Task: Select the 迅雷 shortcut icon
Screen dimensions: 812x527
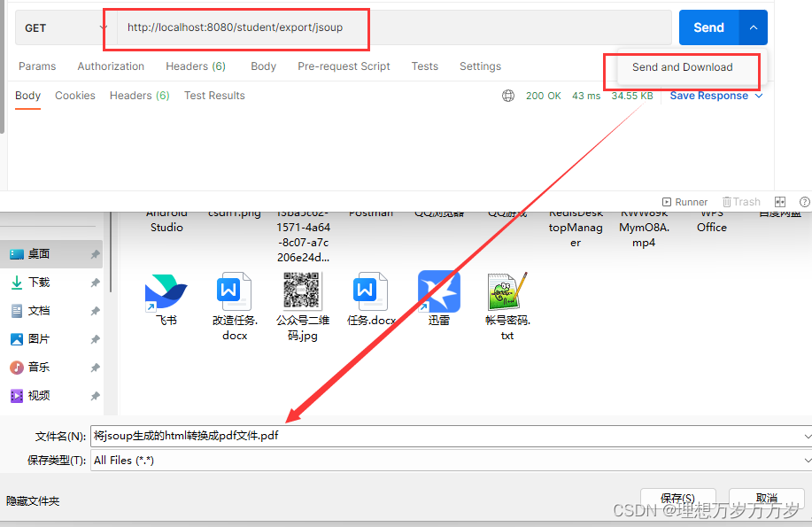Action: click(x=438, y=291)
